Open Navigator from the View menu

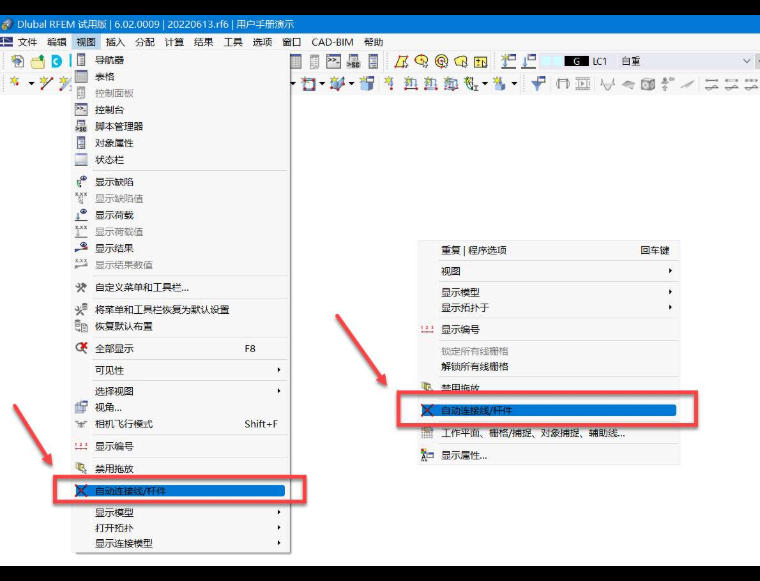click(181, 60)
